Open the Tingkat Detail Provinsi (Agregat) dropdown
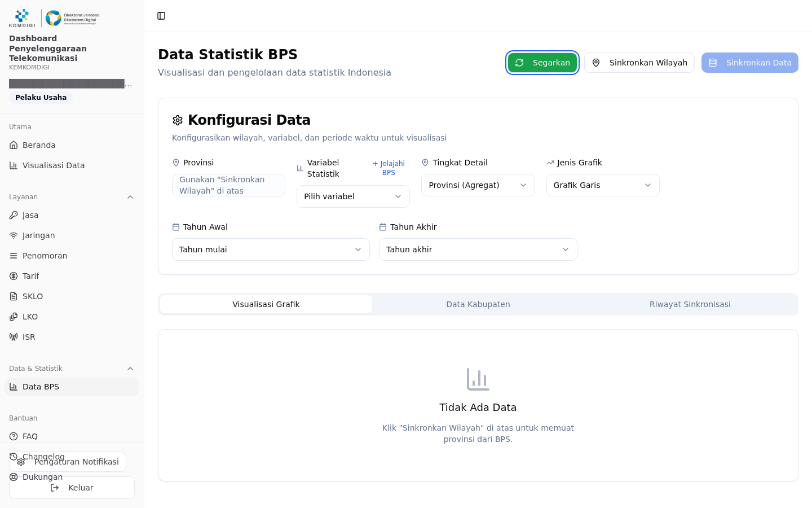The width and height of the screenshot is (812, 508). click(478, 185)
